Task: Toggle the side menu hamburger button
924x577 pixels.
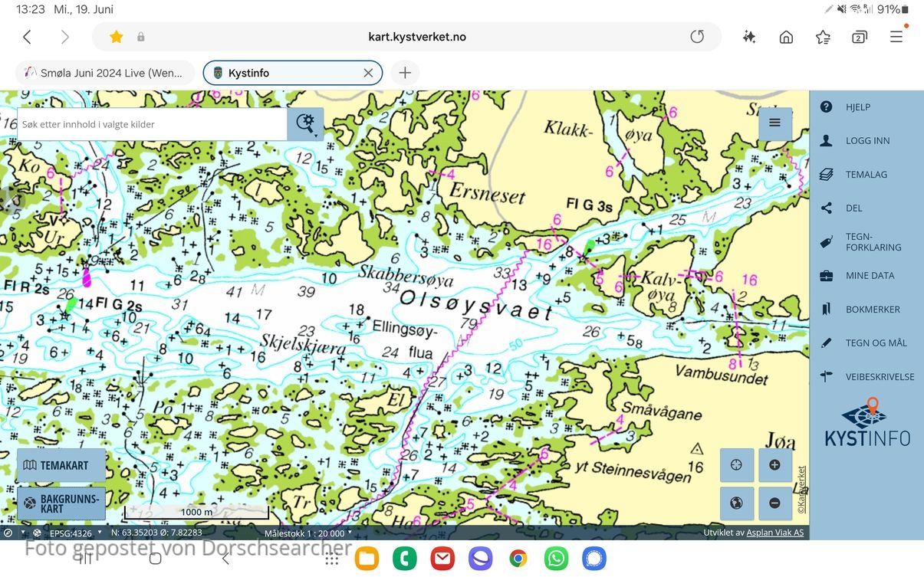Action: pos(774,123)
